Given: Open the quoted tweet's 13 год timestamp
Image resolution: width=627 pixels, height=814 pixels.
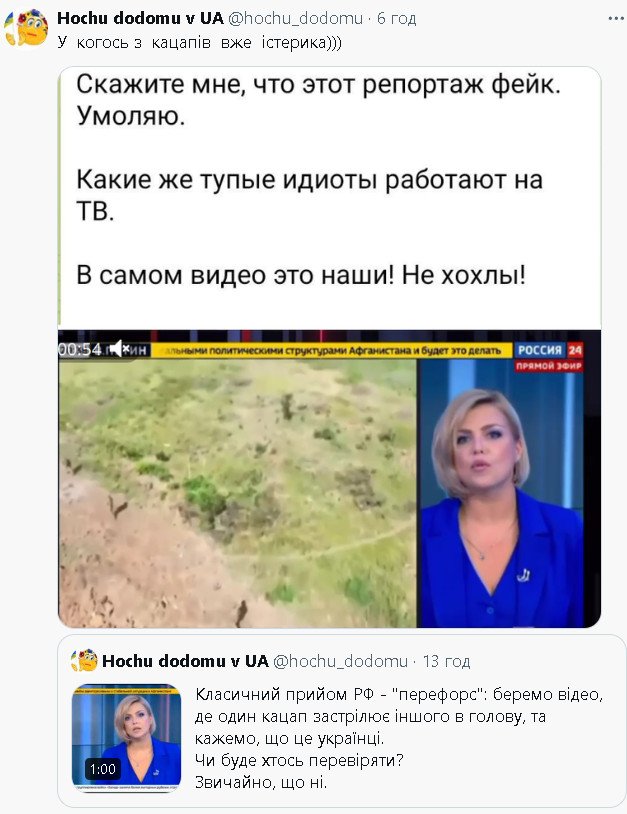Looking at the screenshot, I should click(x=446, y=661).
